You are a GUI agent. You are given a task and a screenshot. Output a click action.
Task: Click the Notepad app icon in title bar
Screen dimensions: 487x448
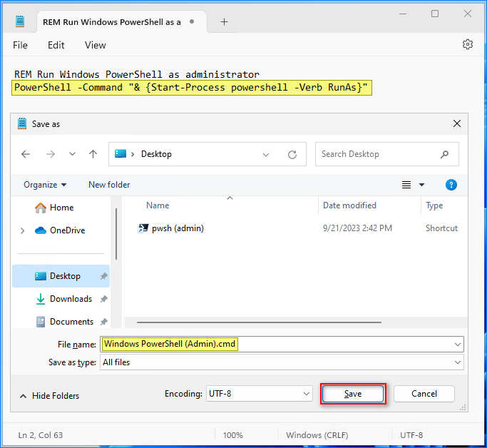point(20,21)
